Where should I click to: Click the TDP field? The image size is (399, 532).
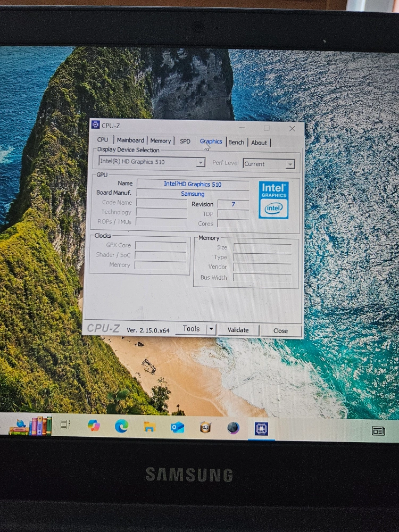pyautogui.click(x=233, y=214)
